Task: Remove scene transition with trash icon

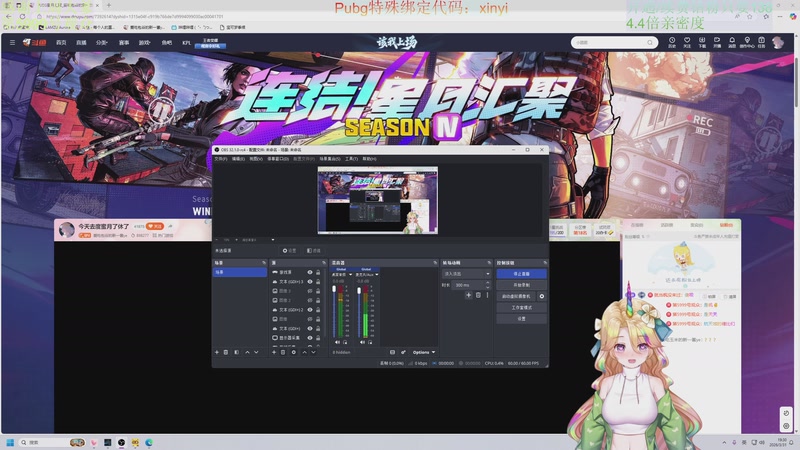Action: point(478,295)
